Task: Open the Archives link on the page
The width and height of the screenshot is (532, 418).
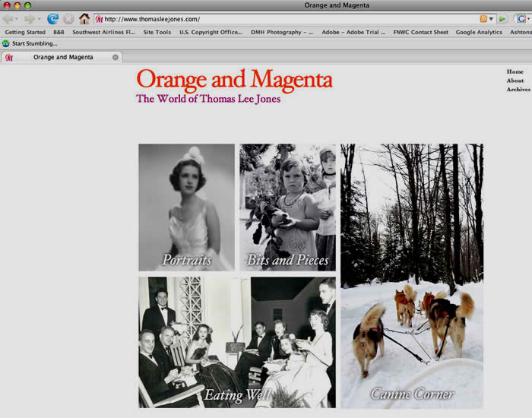Action: (518, 90)
